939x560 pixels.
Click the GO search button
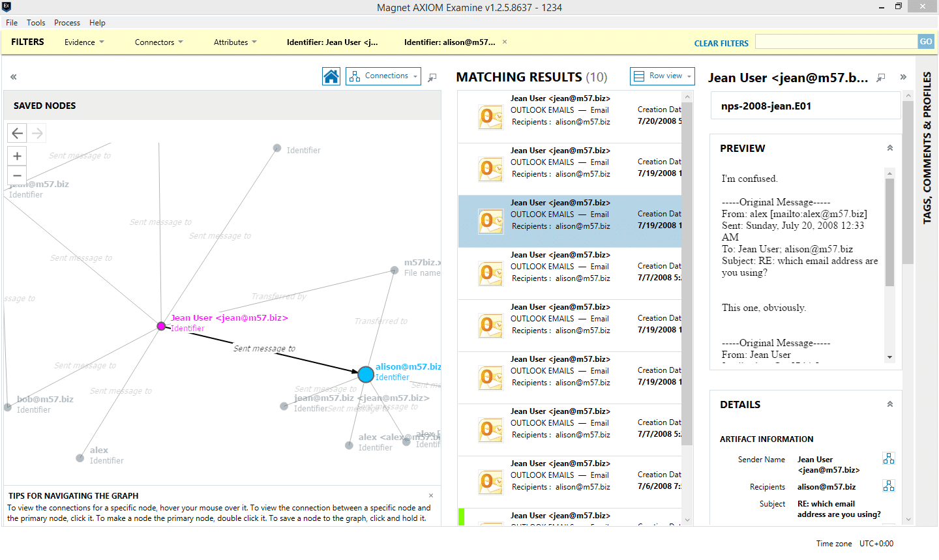926,42
